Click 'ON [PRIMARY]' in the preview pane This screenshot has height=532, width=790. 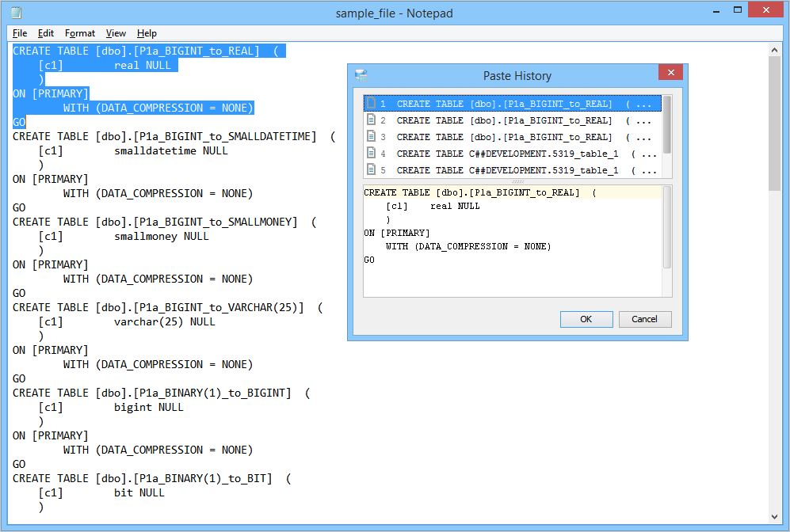(x=397, y=233)
